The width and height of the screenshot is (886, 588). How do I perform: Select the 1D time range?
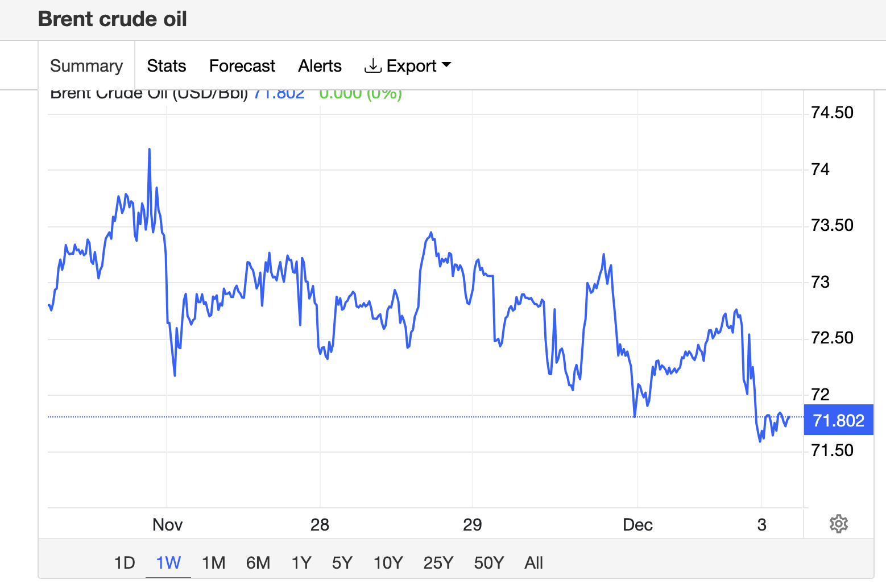(125, 563)
